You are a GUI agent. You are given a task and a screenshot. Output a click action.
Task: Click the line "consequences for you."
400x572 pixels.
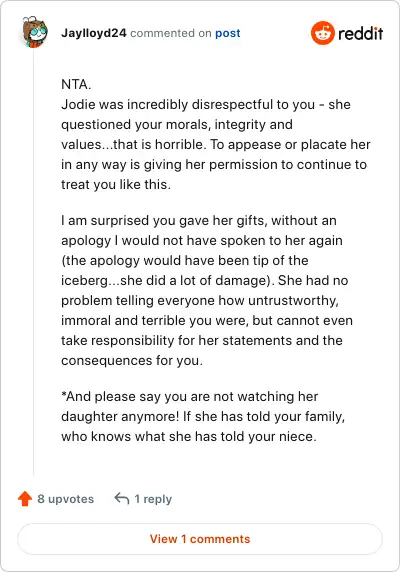132,360
